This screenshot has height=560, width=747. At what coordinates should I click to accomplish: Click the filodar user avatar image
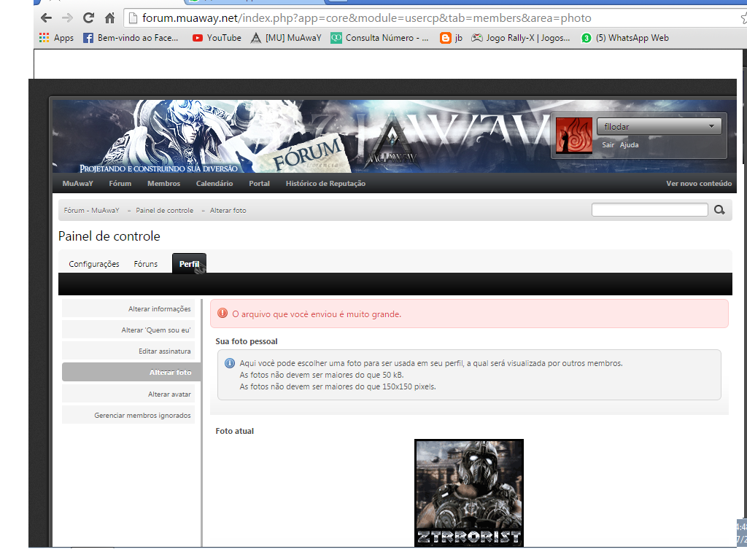[x=573, y=135]
